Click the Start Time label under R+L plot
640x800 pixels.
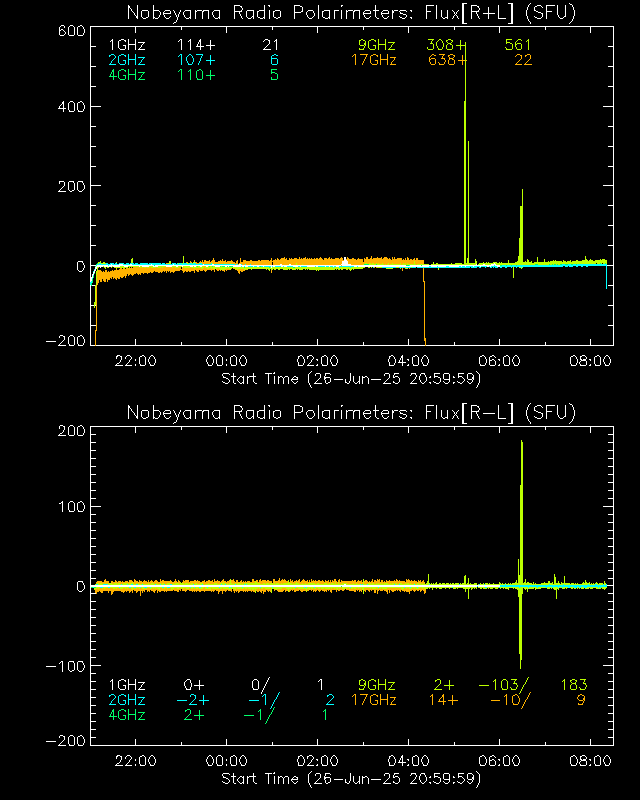tap(351, 379)
